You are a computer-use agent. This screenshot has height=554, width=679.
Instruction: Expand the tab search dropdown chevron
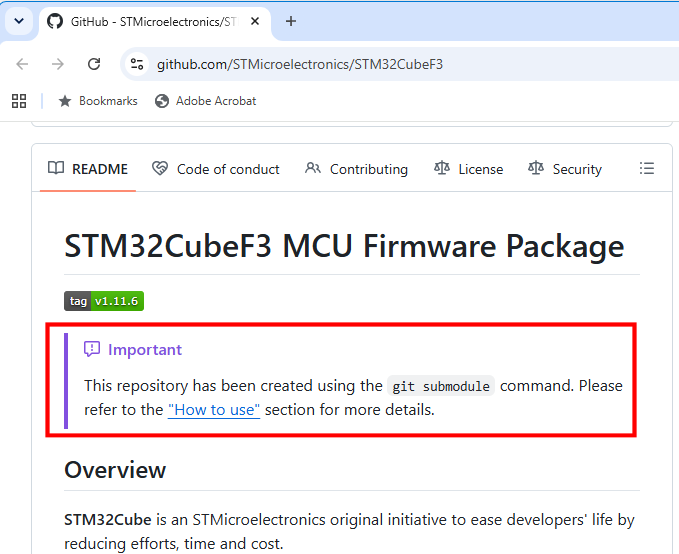[x=19, y=21]
